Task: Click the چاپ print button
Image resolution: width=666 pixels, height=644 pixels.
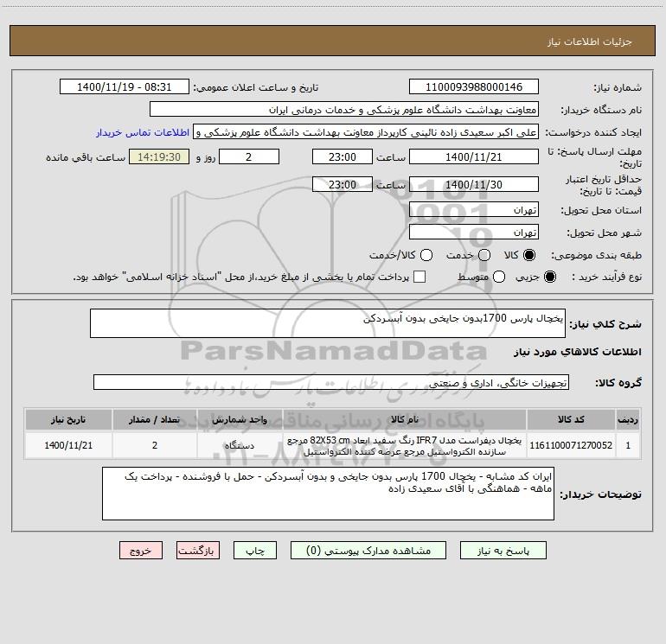Action: 255,551
